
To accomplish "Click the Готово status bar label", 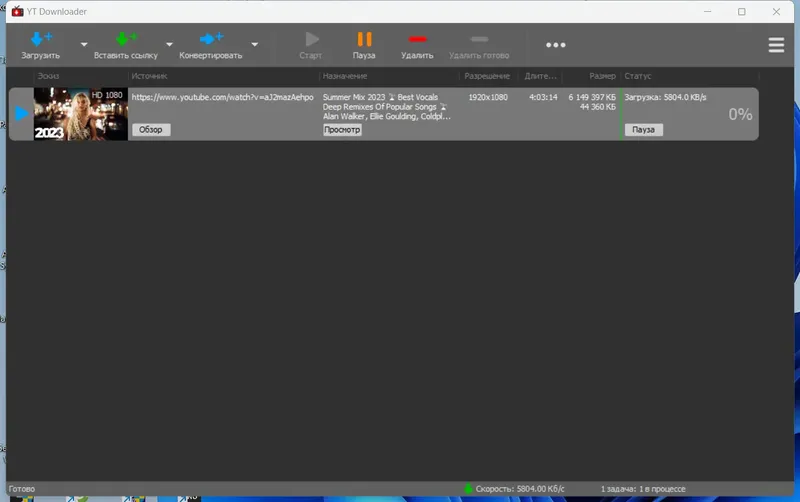I will (x=22, y=489).
